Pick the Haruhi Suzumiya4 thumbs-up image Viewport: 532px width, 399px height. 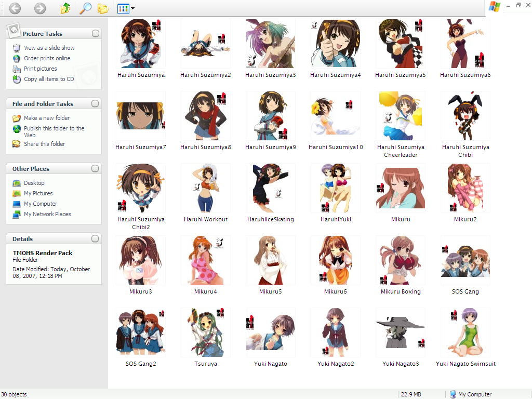click(x=336, y=44)
